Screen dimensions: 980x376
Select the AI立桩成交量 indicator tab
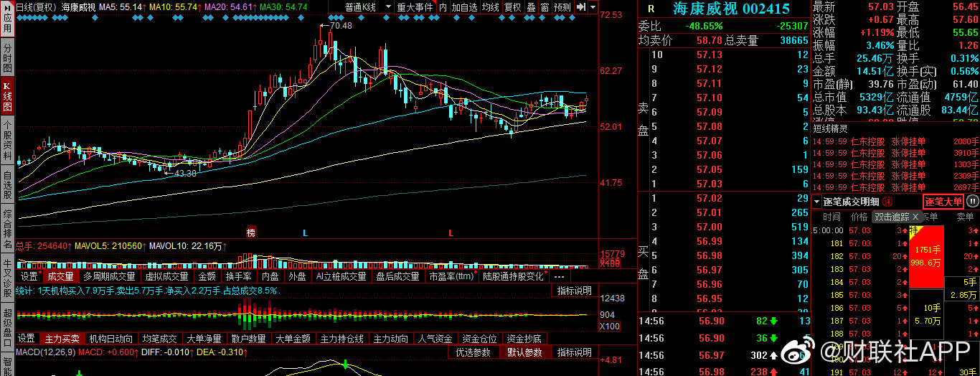coord(341,276)
